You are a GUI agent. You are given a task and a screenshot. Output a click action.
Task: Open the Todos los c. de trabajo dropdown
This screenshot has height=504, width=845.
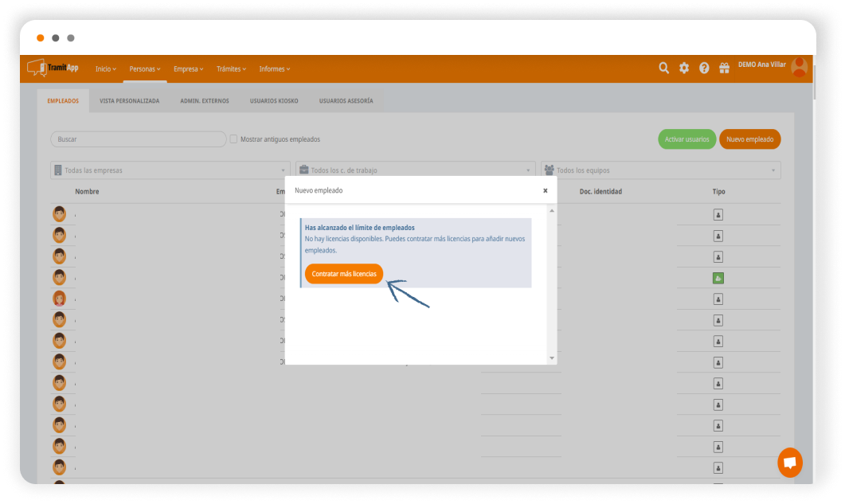[415, 170]
